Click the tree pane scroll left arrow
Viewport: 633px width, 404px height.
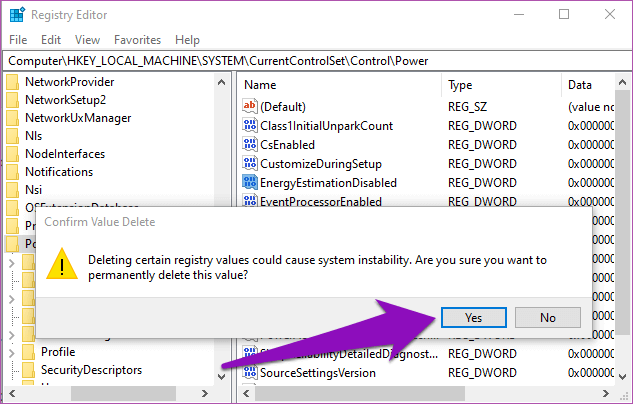tap(12, 393)
